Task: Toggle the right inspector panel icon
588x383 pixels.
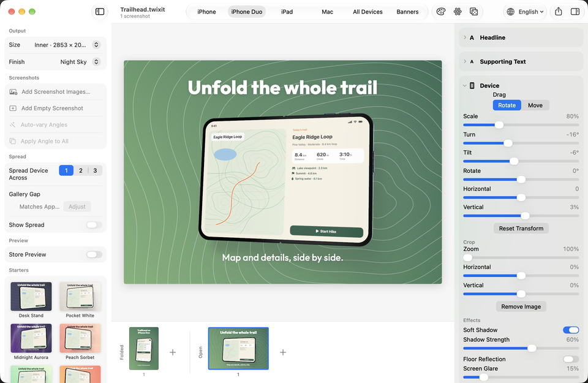Action: click(575, 12)
